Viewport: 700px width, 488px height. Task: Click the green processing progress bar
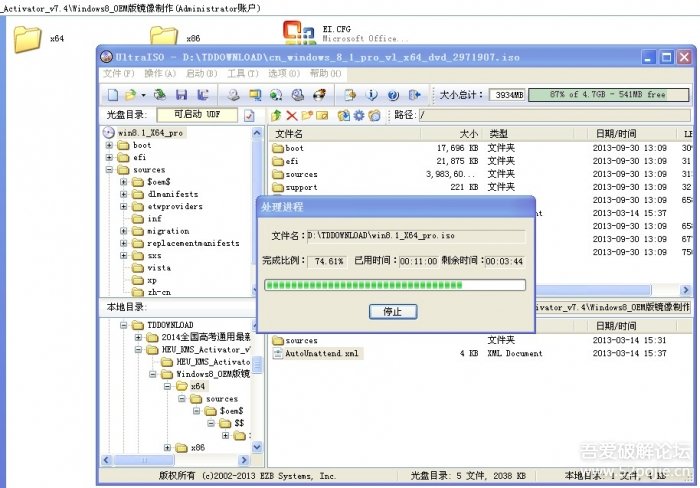tap(395, 285)
